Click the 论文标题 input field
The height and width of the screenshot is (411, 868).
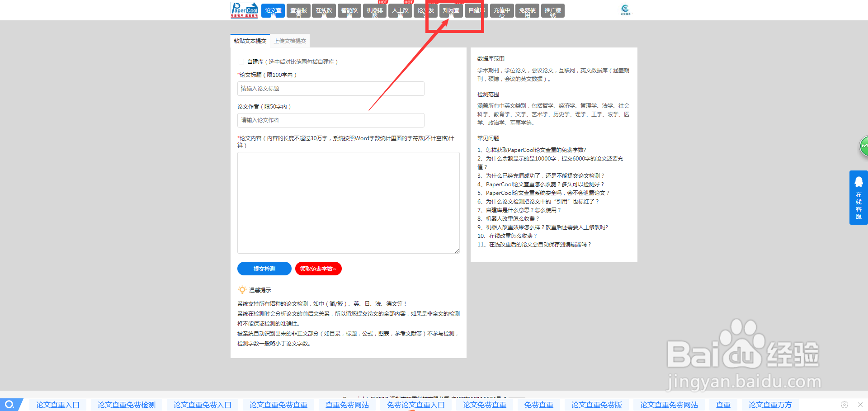pyautogui.click(x=330, y=89)
